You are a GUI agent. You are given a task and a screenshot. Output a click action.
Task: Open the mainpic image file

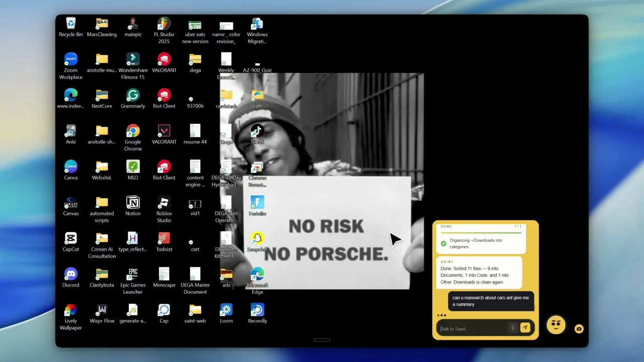133,27
